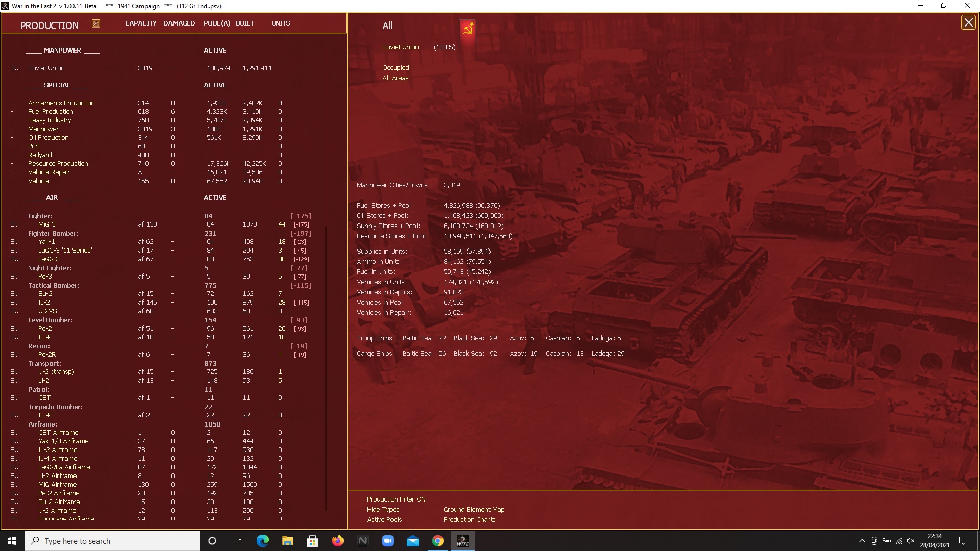The image size is (980, 551).
Task: Collapse the AIR section header
Action: tap(52, 197)
